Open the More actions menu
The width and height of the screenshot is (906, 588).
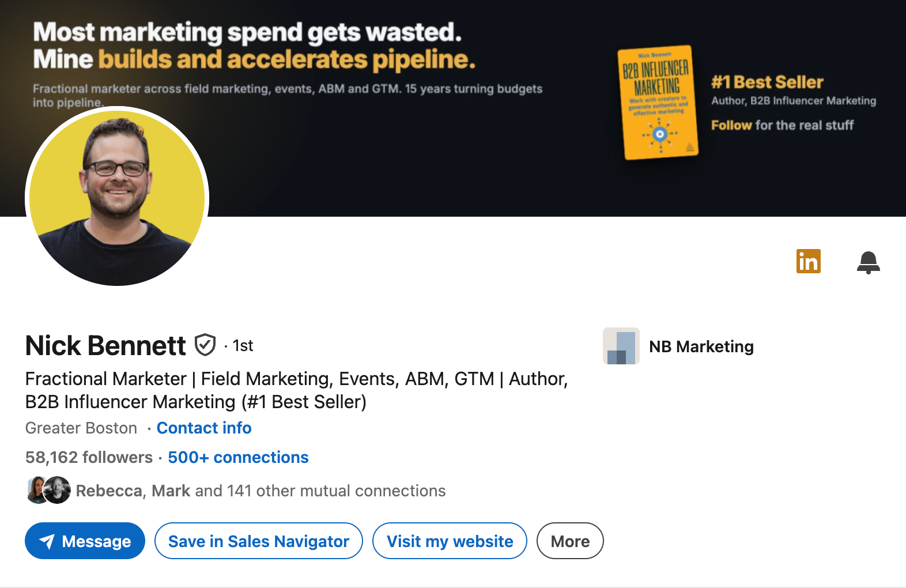click(570, 541)
